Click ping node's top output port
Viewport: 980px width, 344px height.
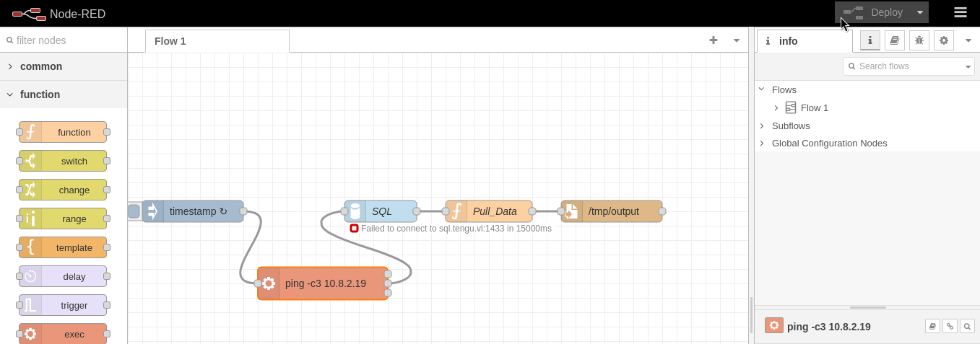[388, 274]
